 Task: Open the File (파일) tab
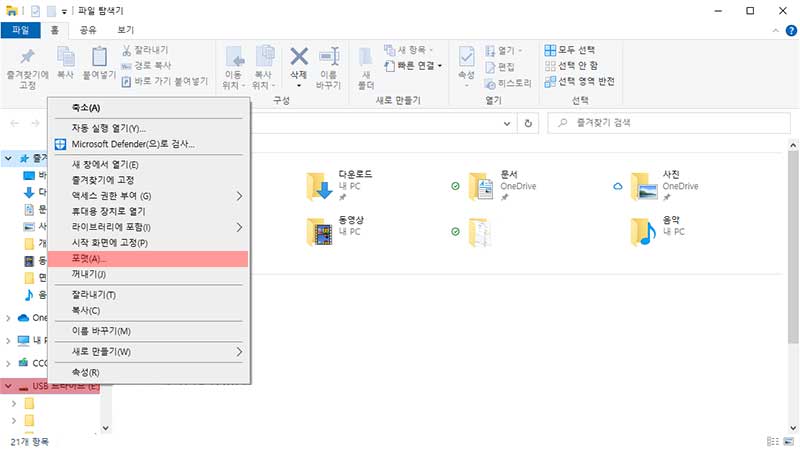coord(20,30)
